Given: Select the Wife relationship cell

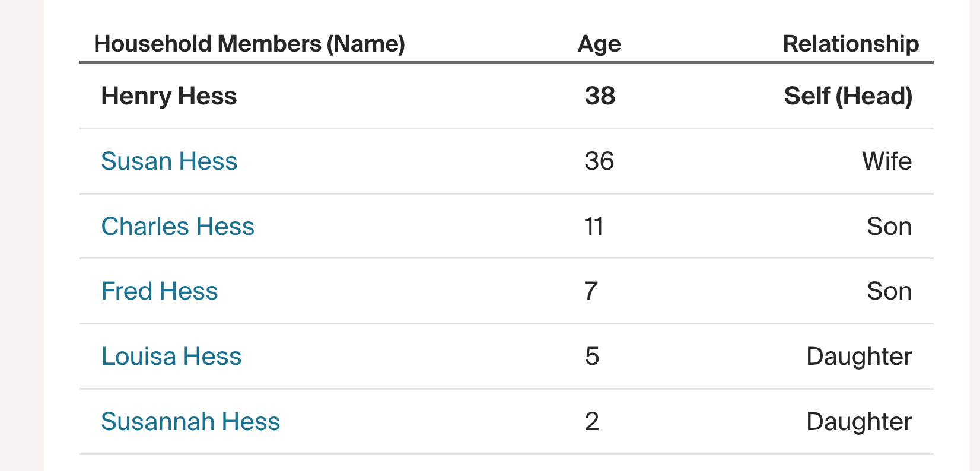Looking at the screenshot, I should point(886,161).
